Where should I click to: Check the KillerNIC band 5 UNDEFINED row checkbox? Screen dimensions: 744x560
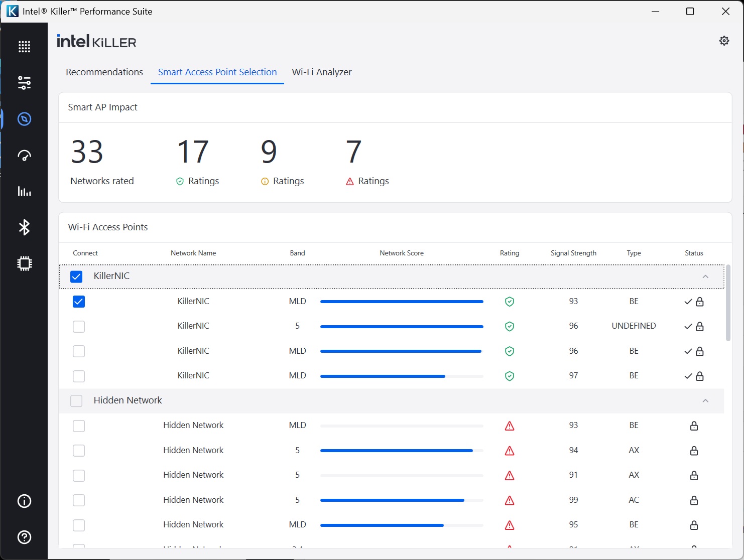(x=79, y=327)
